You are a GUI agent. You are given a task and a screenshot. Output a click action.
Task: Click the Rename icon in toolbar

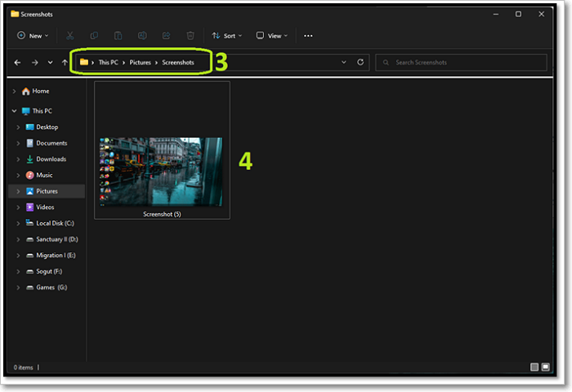pyautogui.click(x=142, y=36)
